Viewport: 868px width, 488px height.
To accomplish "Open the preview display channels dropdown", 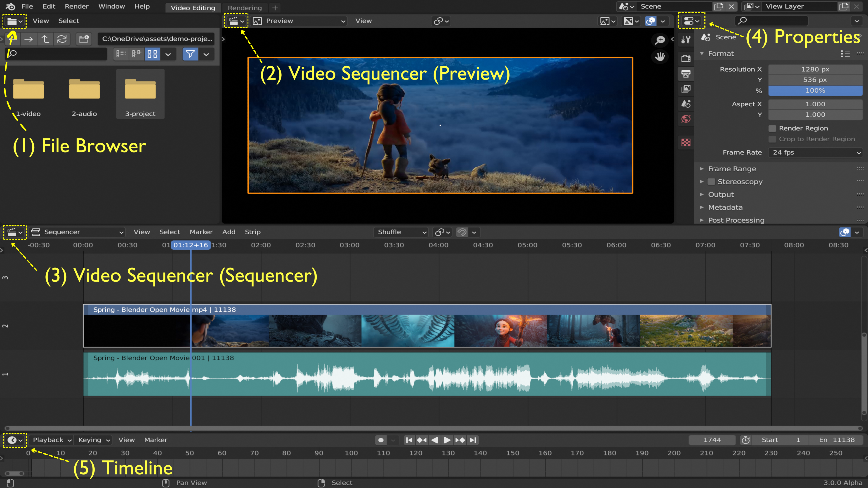I will coord(631,21).
